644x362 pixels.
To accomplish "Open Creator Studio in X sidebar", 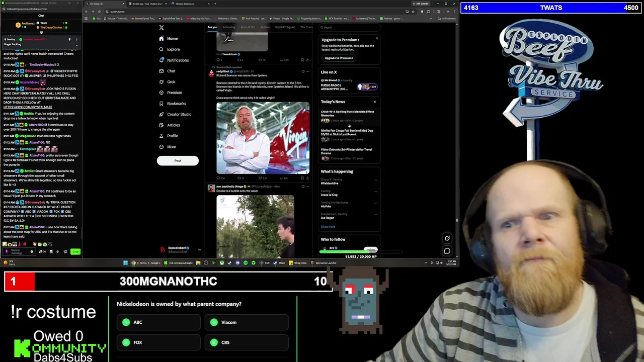I will (x=175, y=114).
